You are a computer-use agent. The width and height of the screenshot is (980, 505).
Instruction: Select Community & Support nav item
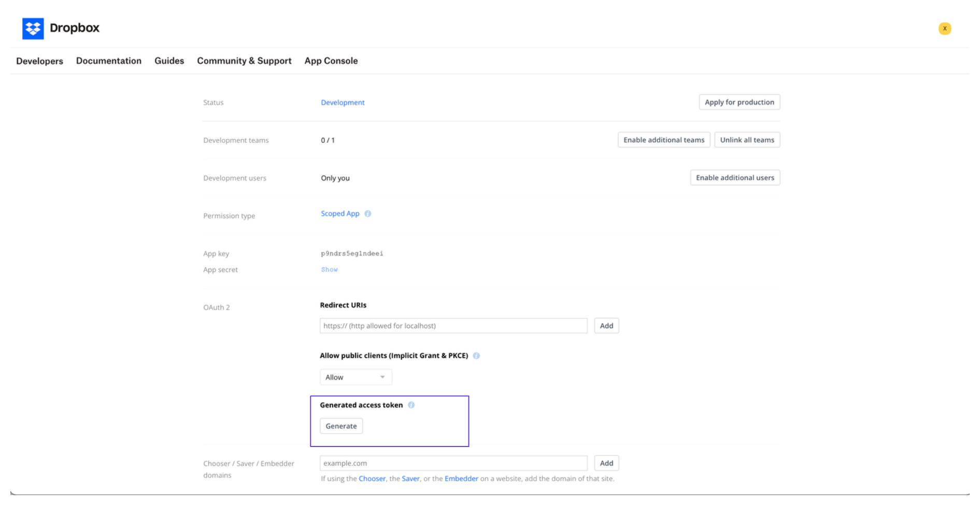[x=244, y=61]
